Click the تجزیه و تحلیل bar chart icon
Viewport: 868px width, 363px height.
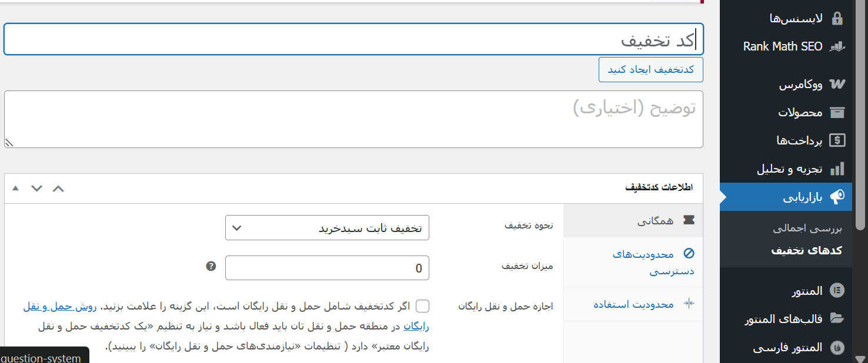pyautogui.click(x=836, y=169)
